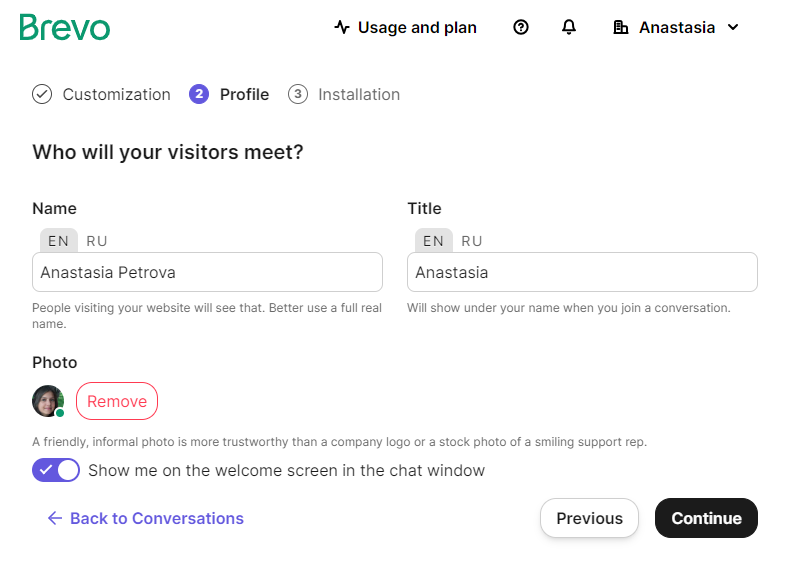Click the Title field label
The width and height of the screenshot is (788, 567).
pyautogui.click(x=424, y=209)
